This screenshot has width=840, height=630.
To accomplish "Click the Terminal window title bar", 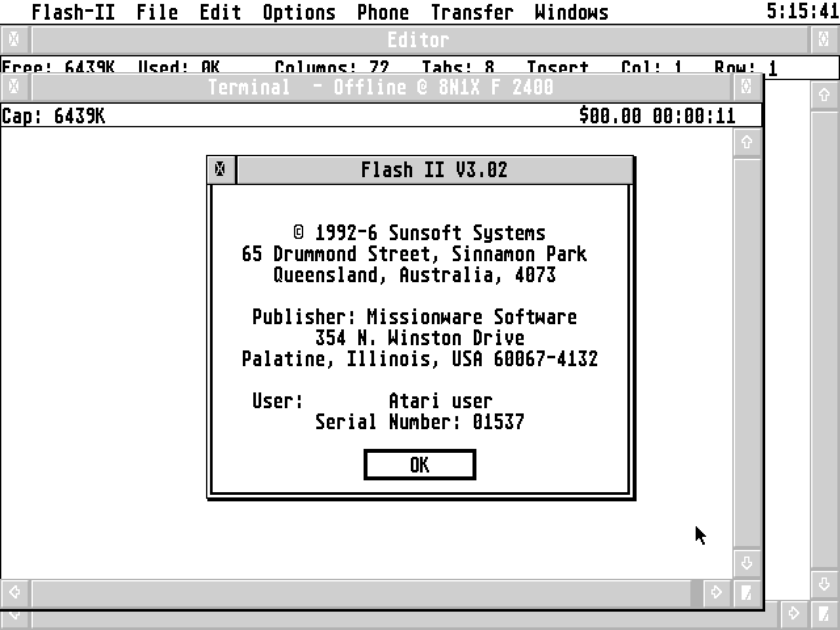I will (381, 87).
